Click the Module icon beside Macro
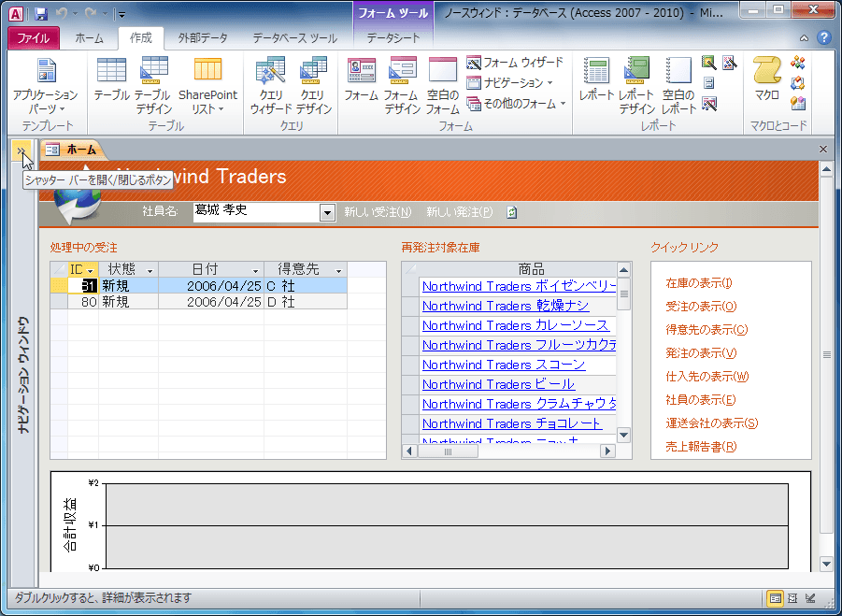The width and height of the screenshot is (842, 616). (x=798, y=63)
